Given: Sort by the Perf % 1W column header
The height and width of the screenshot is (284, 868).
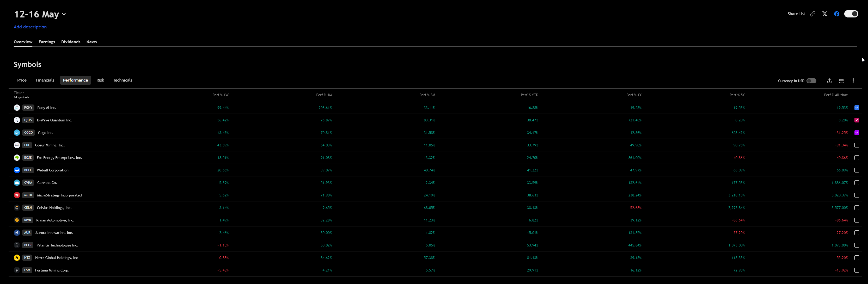Looking at the screenshot, I should (220, 95).
